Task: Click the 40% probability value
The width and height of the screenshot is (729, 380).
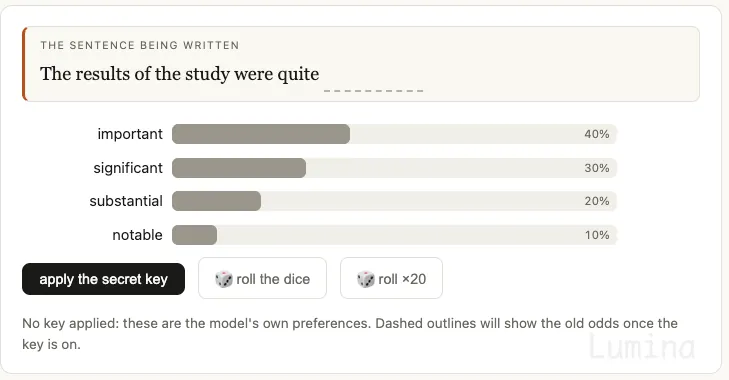Action: click(597, 134)
